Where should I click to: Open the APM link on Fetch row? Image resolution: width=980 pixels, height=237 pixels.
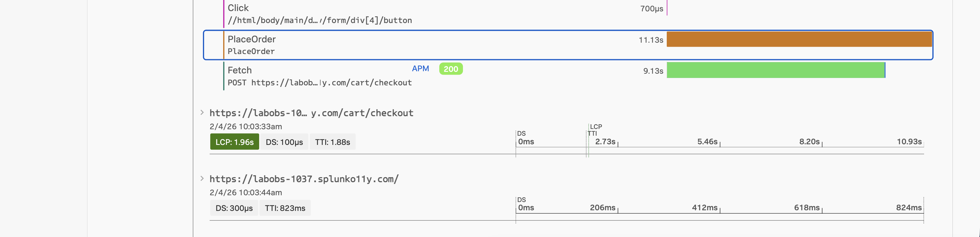[x=420, y=69]
